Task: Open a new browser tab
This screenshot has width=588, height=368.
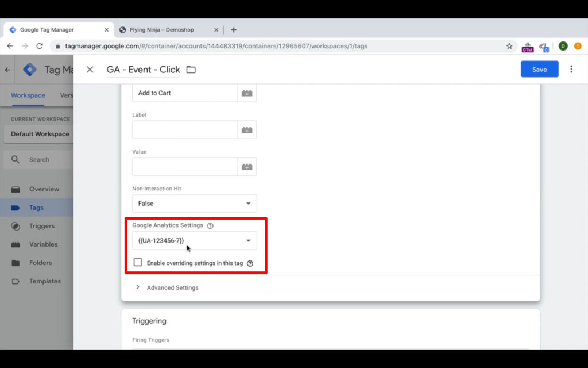Action: point(234,30)
